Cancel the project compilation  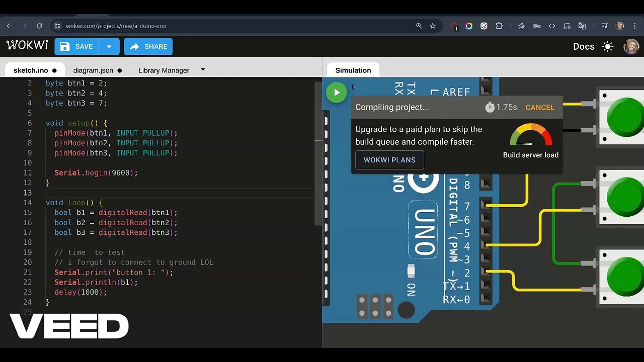(540, 108)
